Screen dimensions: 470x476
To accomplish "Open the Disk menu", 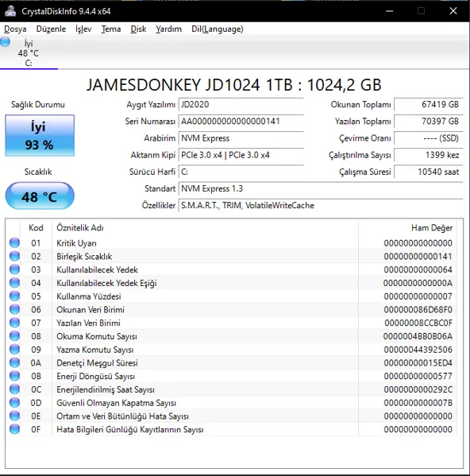I will point(138,29).
